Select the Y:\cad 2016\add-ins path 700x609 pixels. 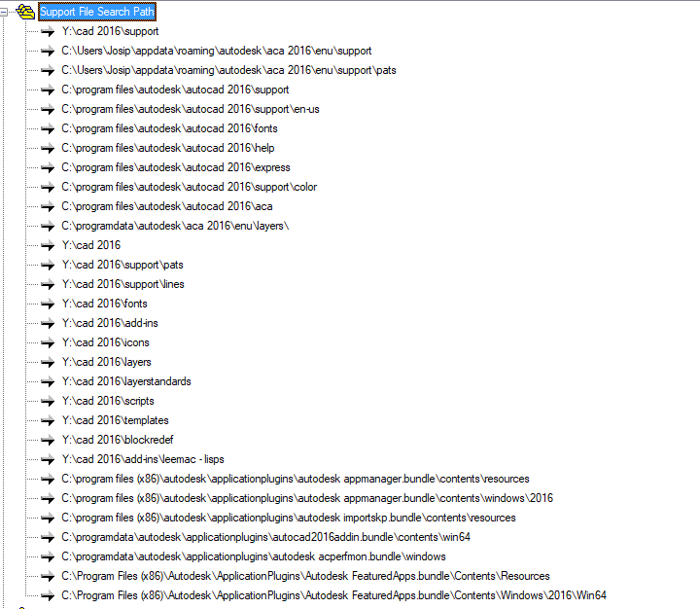[110, 323]
